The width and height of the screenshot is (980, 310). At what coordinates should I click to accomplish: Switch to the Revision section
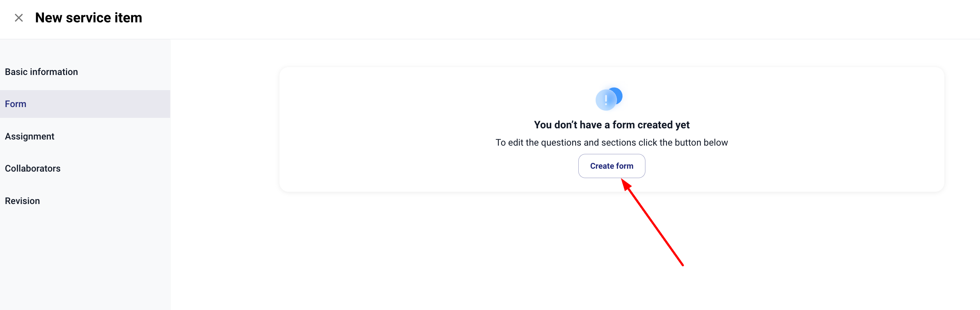pos(22,201)
